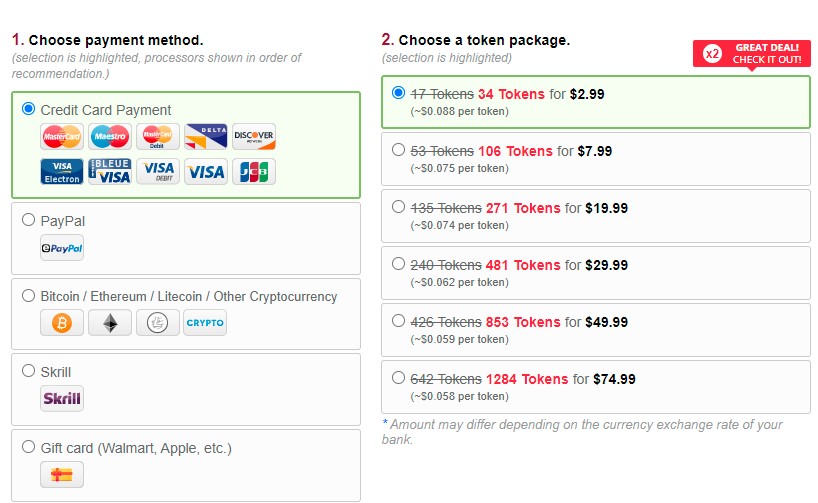Click the Maestro card icon

tap(110, 137)
